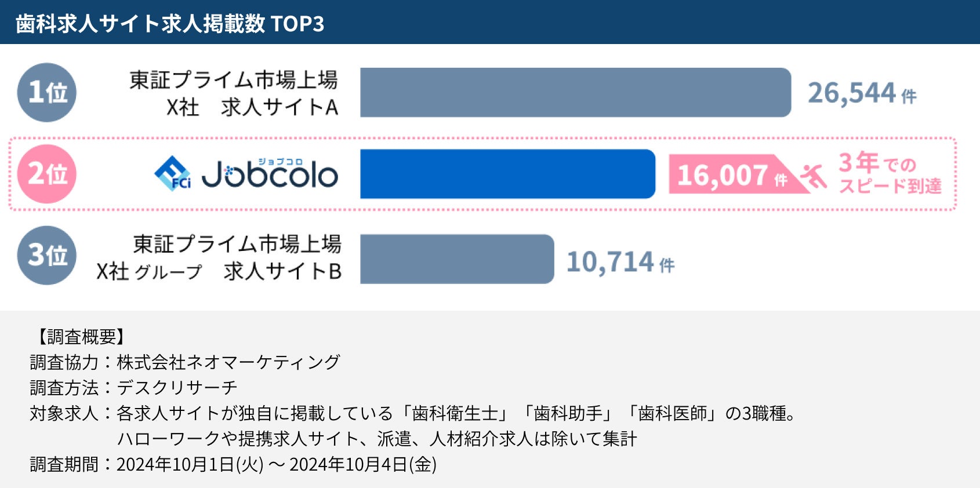Click the pink 2位 rank badge
The height and width of the screenshot is (488, 980).
[x=47, y=174]
